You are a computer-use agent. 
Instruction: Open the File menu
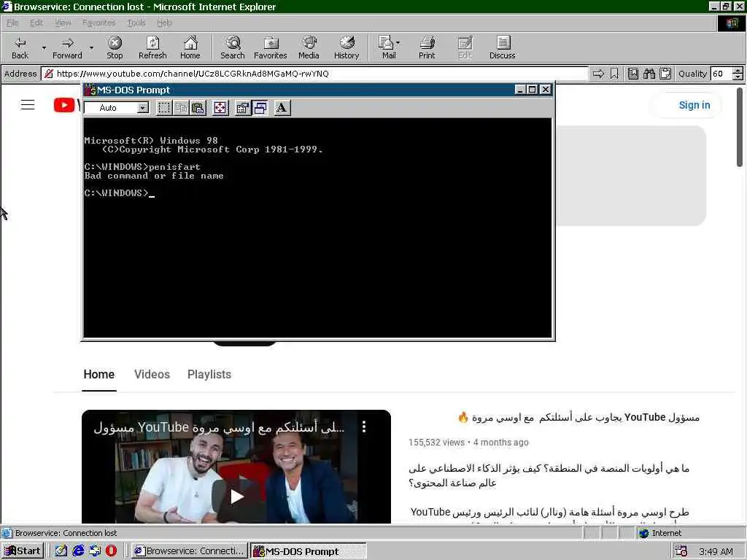tap(12, 23)
